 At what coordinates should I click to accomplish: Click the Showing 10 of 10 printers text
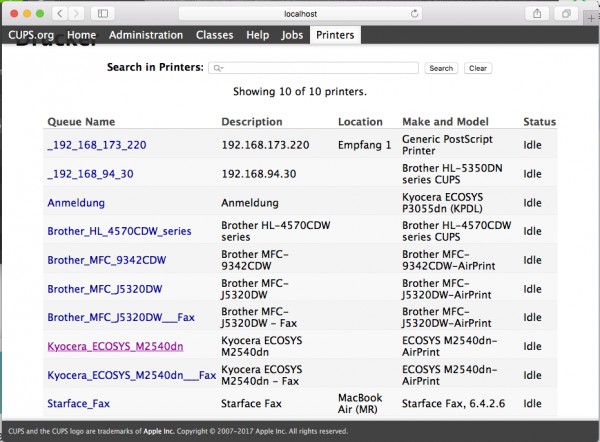point(300,91)
